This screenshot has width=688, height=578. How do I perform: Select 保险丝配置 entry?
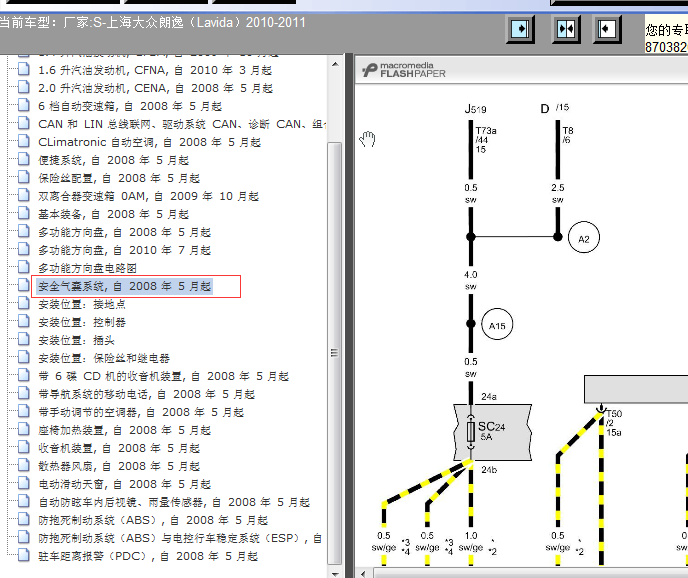(119, 178)
